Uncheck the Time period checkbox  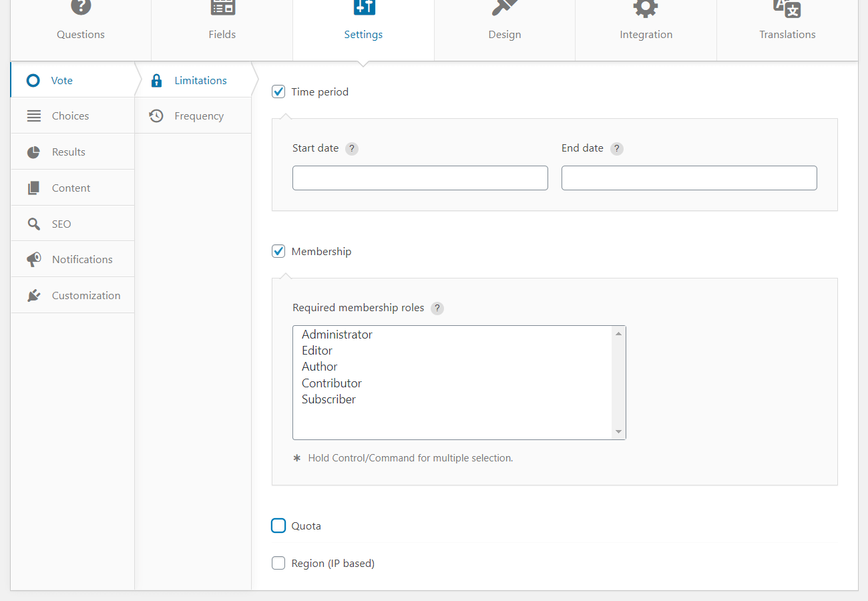click(278, 91)
